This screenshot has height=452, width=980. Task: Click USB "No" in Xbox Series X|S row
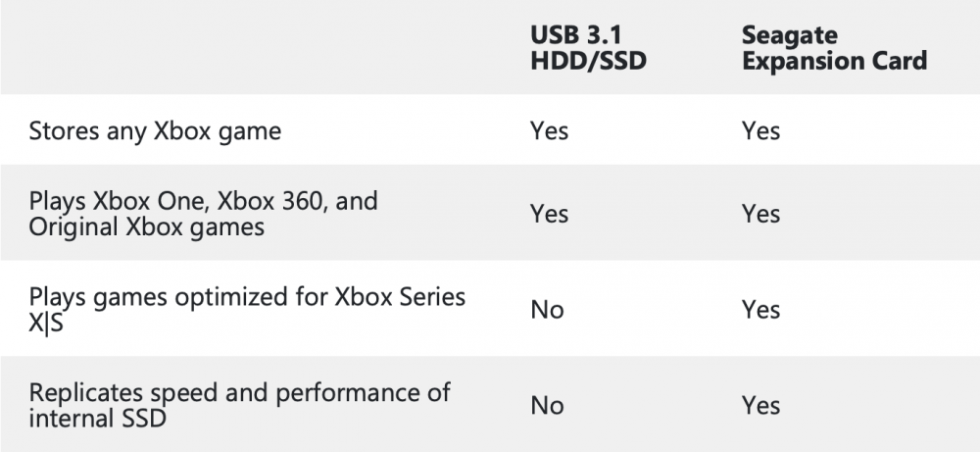(x=547, y=310)
